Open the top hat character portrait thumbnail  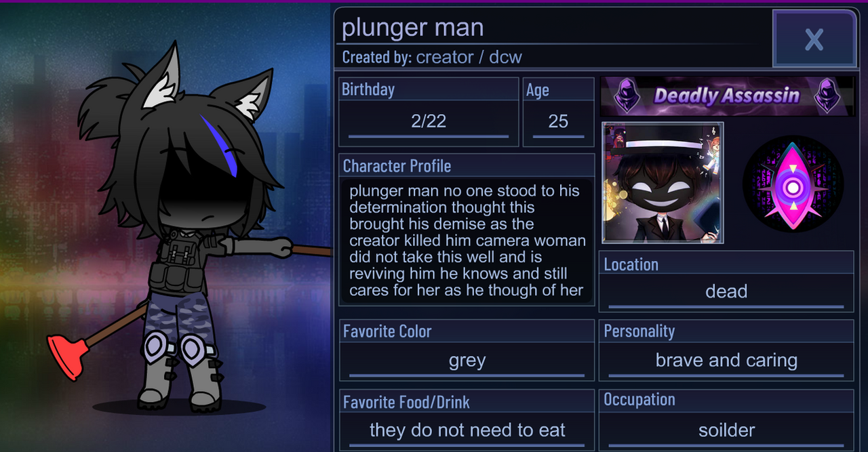pyautogui.click(x=663, y=183)
